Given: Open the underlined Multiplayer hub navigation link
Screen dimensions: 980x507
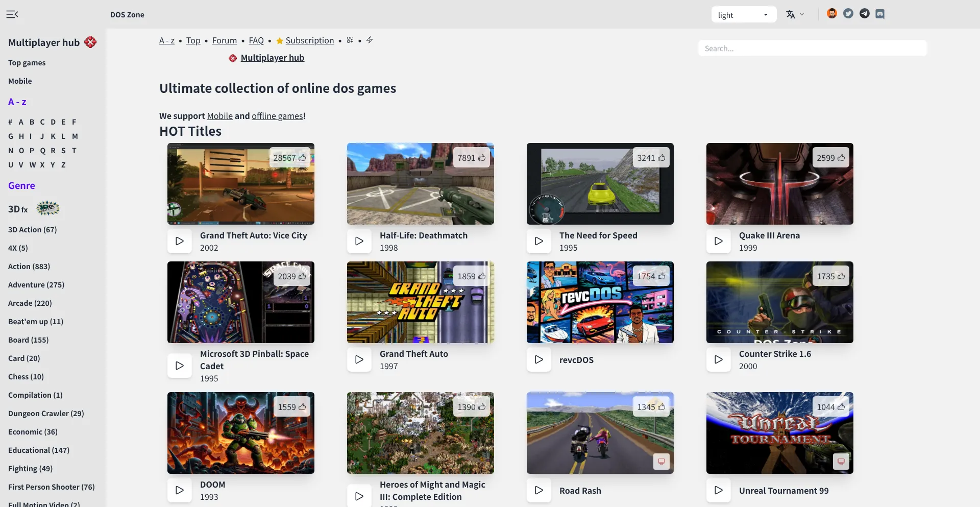Looking at the screenshot, I should tap(273, 58).
